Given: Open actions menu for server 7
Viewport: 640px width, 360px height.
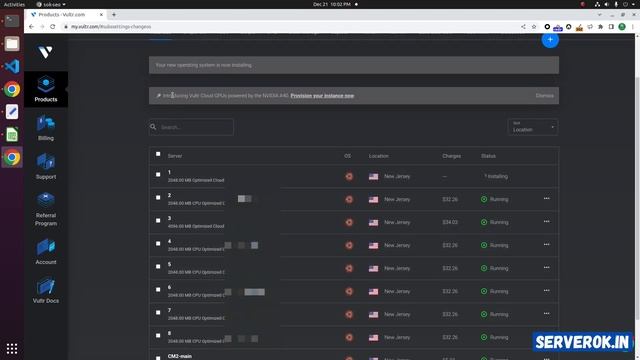Looking at the screenshot, I should [547, 313].
